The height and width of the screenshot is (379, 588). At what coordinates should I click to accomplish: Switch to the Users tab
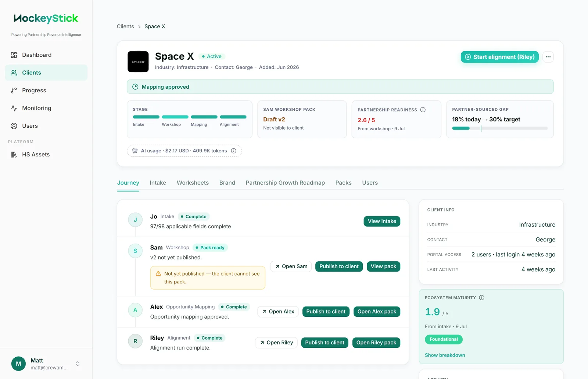(x=370, y=183)
